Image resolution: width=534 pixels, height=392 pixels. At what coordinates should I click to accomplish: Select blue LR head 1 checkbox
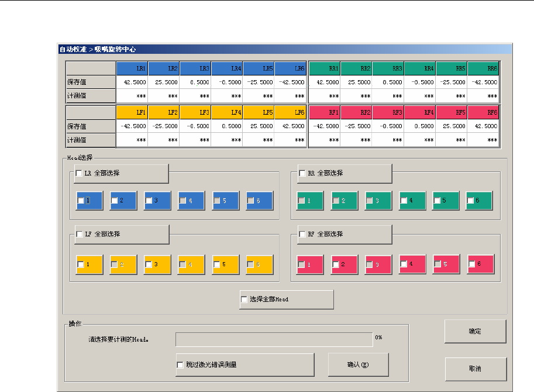pyautogui.click(x=81, y=201)
